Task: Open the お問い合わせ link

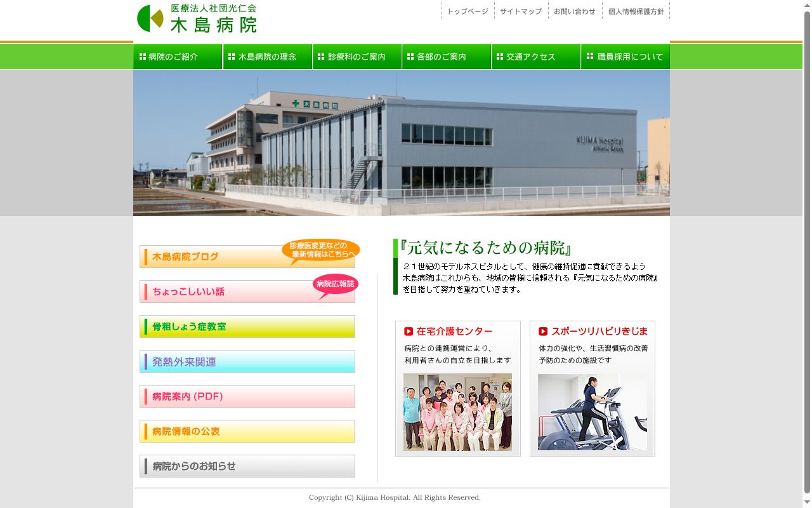Action: pos(575,11)
